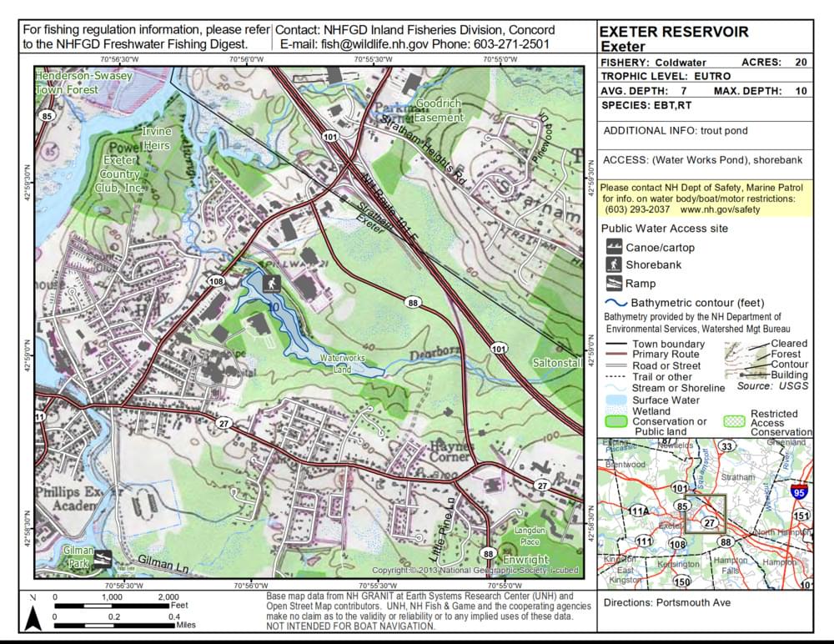The width and height of the screenshot is (834, 644).
Task: Select the Canoe/cartop legend icon
Action: coord(614,246)
